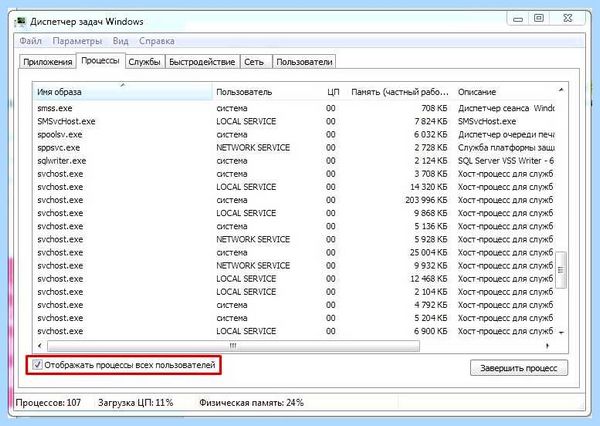
Task: Click NETWORK SERVICE user of sppsvc.exe
Action: 253,148
